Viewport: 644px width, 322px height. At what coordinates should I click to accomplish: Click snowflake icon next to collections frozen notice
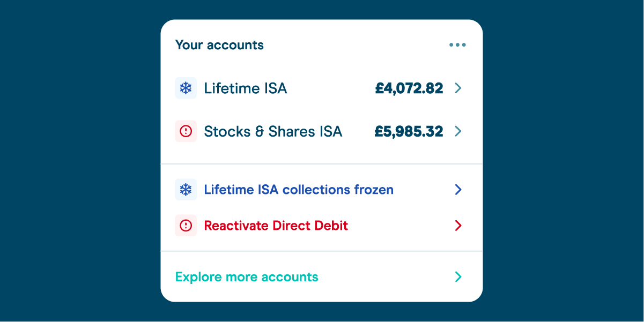point(186,190)
